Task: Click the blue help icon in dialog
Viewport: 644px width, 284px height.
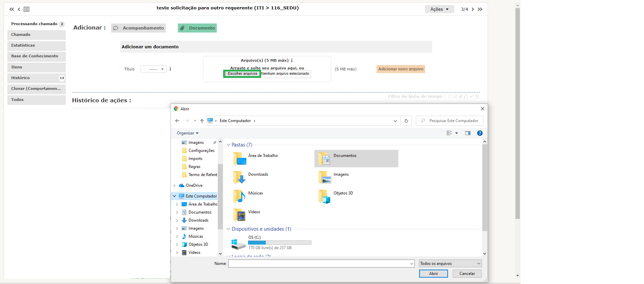Action: pos(480,133)
